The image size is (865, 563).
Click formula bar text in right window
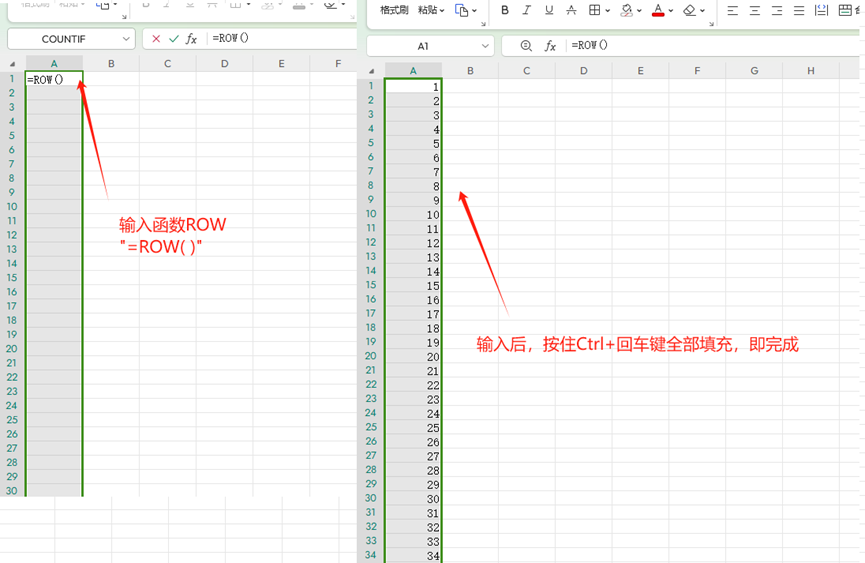pyautogui.click(x=589, y=45)
